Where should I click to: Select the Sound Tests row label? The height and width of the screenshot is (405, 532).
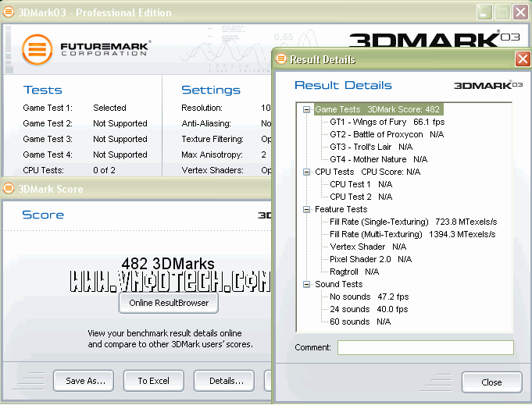(338, 284)
